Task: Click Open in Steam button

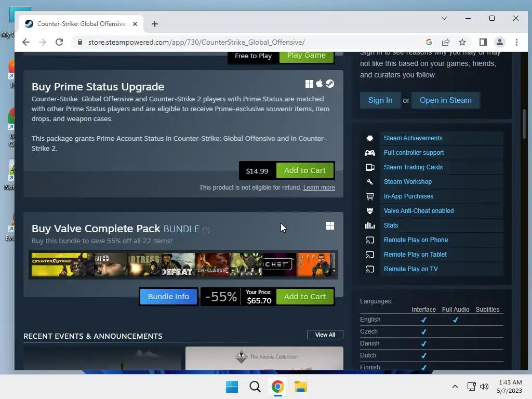Action: point(445,100)
